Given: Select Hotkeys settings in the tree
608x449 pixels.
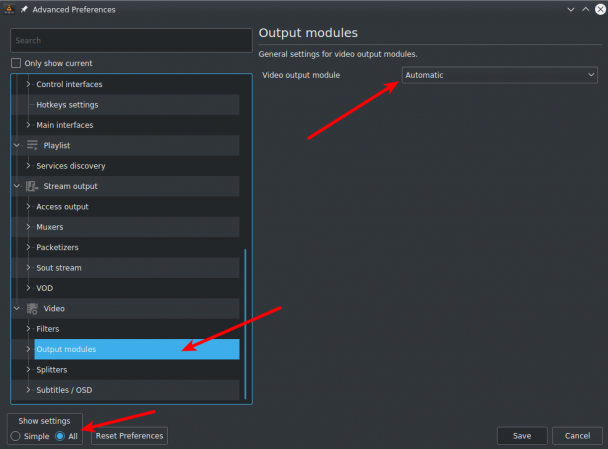Looking at the screenshot, I should coord(67,105).
